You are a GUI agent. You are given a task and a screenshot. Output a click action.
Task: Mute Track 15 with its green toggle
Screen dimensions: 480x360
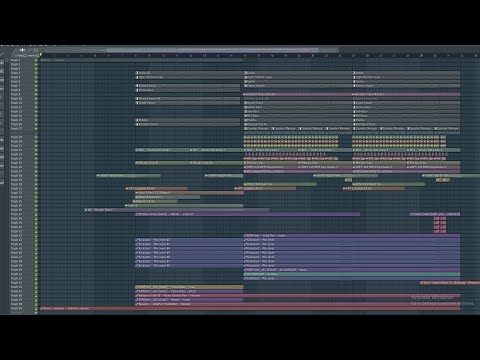(x=36, y=120)
